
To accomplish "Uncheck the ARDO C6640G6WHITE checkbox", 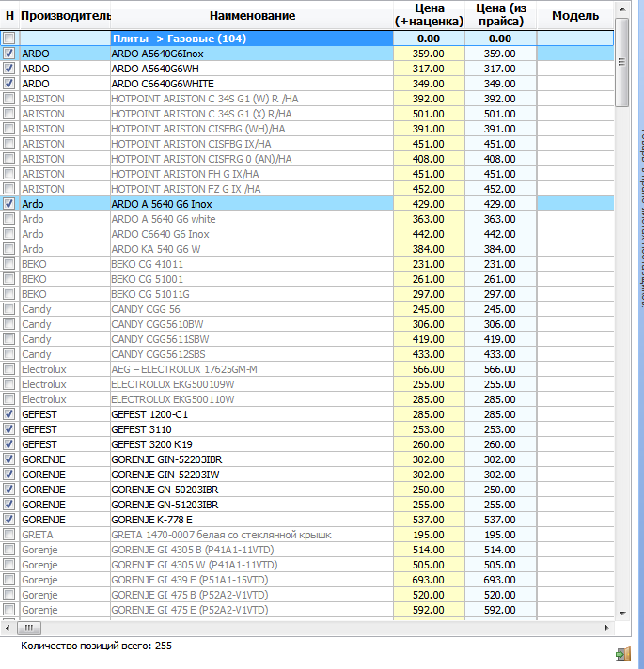I will [9, 84].
